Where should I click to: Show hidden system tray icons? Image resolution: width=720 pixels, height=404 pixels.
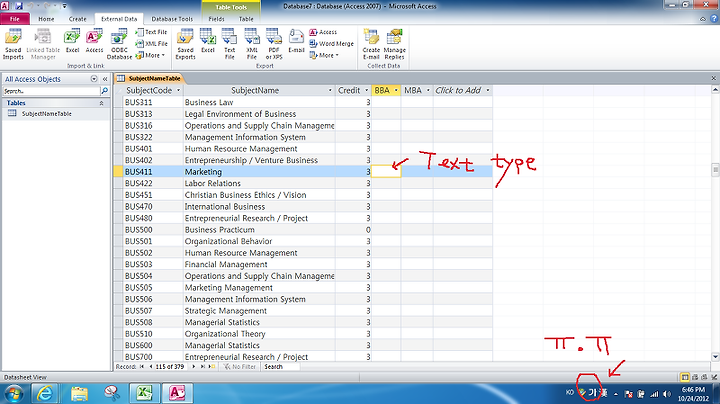[x=616, y=394]
